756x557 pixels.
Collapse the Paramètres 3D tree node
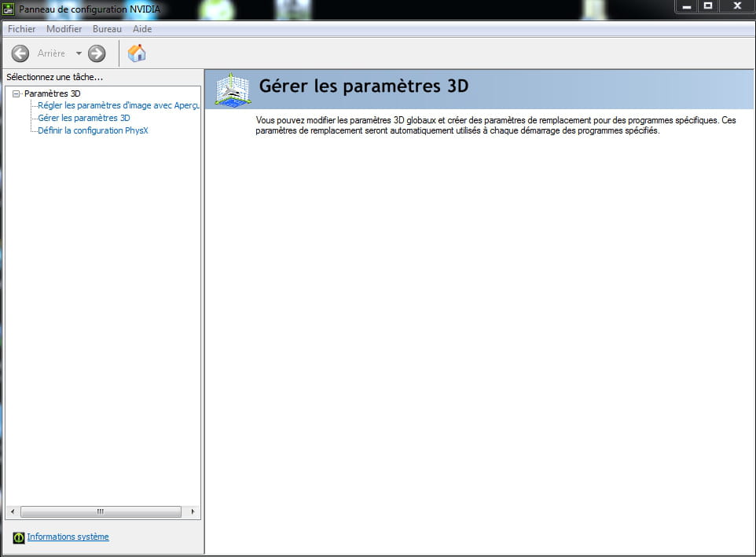pos(16,93)
